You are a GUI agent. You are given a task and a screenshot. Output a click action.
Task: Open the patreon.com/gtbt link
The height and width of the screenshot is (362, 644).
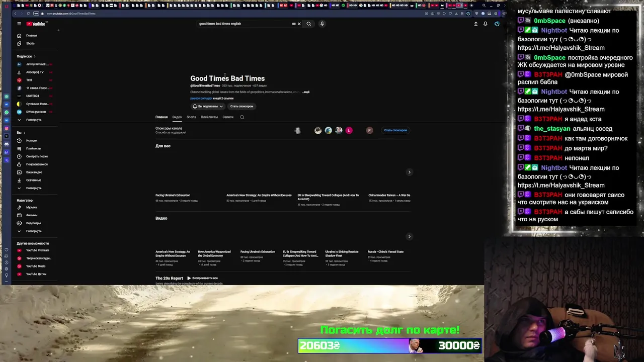pos(201,99)
